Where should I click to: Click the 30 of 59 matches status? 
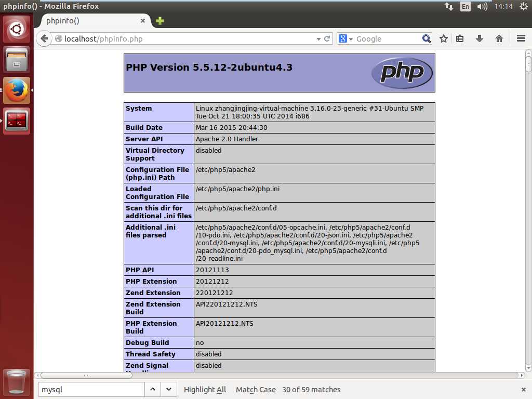point(311,390)
